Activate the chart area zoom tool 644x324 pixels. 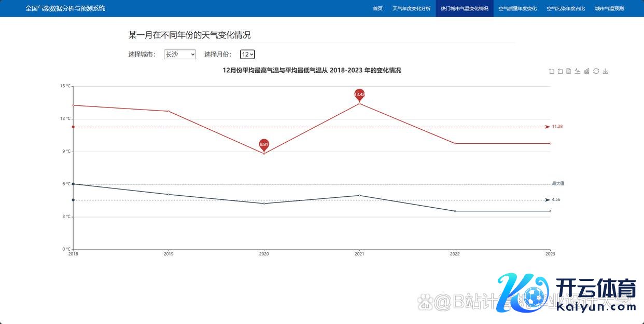pos(551,71)
